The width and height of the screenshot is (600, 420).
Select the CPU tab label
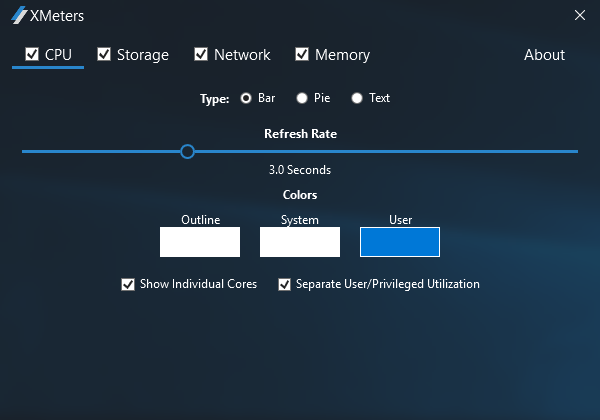(58, 55)
